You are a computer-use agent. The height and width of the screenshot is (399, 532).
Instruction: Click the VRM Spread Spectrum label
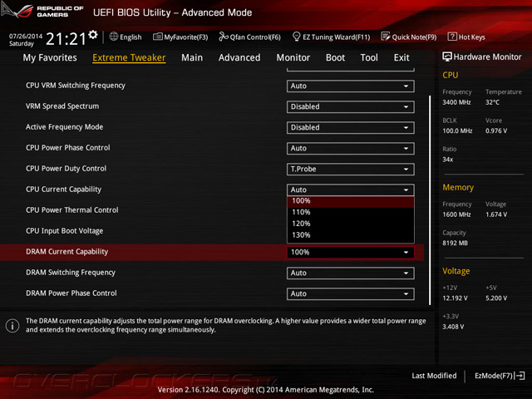point(62,106)
